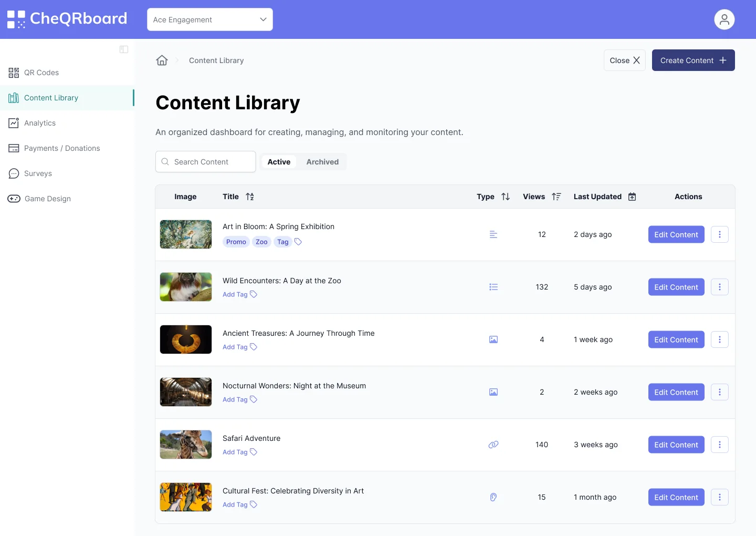Open more options for Art in Bloom
756x536 pixels.
tap(719, 234)
